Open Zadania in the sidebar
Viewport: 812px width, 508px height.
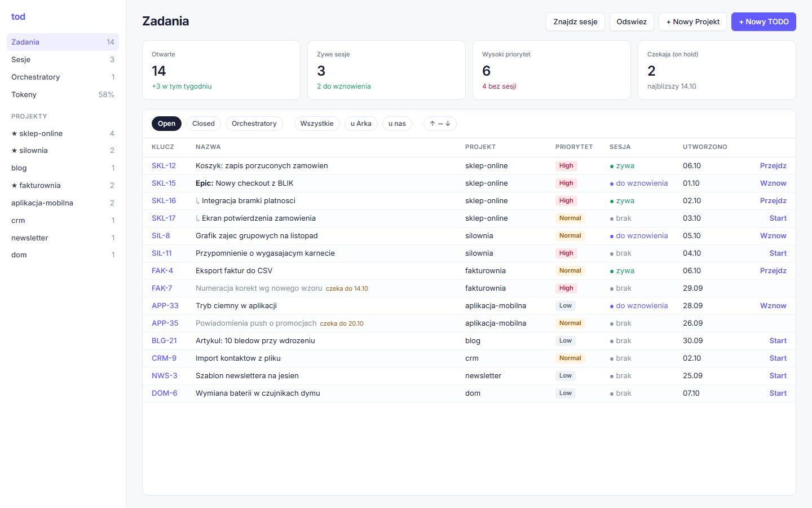[x=63, y=42]
